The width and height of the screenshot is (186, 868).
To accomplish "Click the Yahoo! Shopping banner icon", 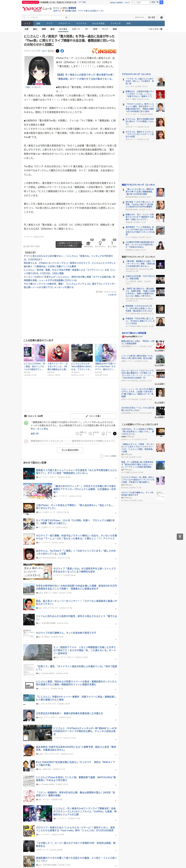I will tap(30, 2).
